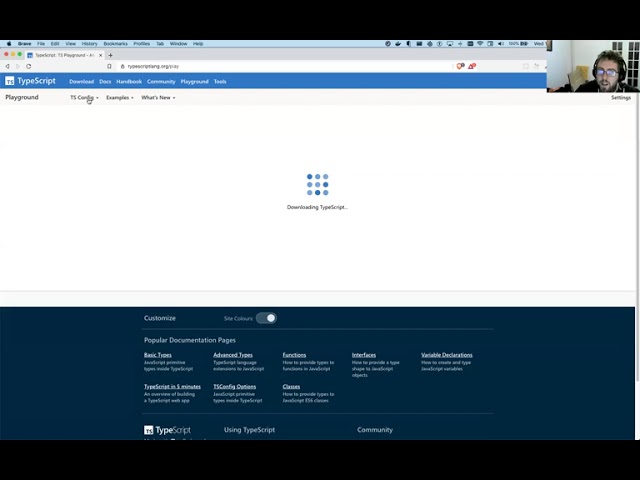640x480 pixels.
Task: Open Community from the blue navigation bar
Action: point(161,82)
